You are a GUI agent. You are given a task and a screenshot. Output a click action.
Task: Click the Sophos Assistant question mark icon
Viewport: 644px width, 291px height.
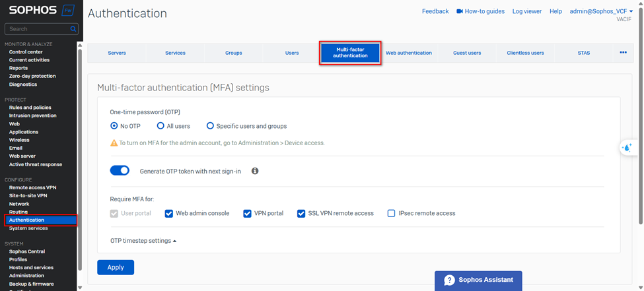pos(449,280)
